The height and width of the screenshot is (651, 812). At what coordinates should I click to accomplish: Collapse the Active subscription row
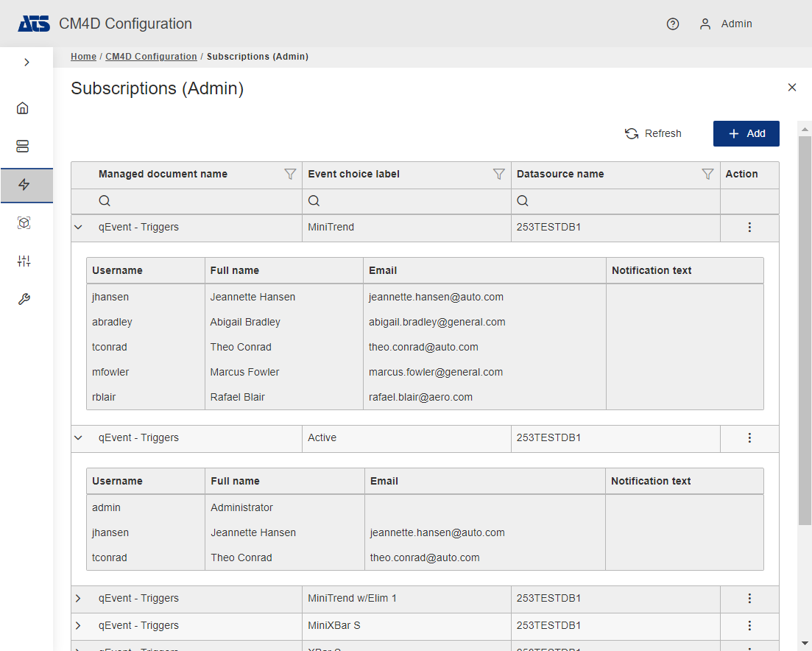click(x=79, y=438)
